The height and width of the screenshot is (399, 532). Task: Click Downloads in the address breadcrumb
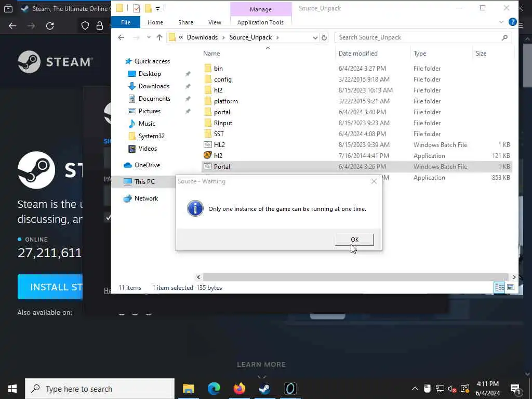[x=202, y=37]
